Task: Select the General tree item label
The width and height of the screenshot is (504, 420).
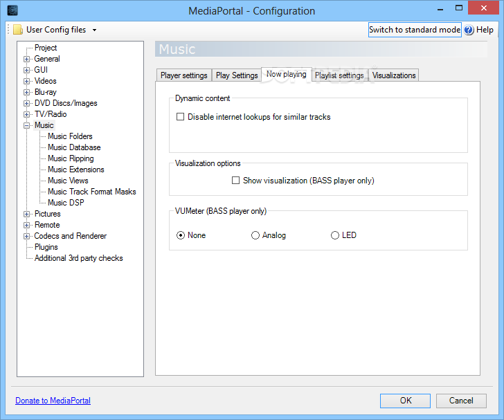Action: [47, 59]
